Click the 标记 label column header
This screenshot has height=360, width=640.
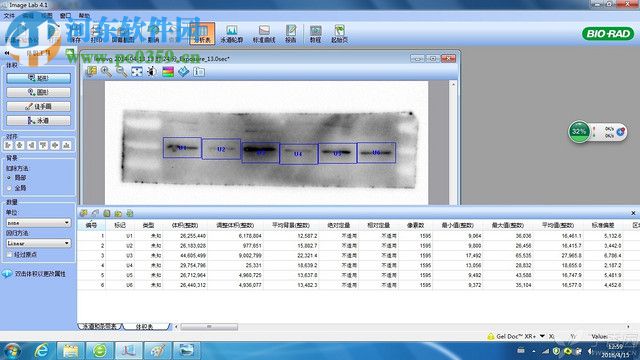coord(120,225)
